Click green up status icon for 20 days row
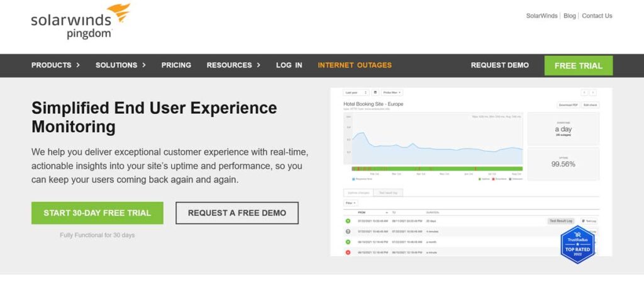 click(348, 221)
